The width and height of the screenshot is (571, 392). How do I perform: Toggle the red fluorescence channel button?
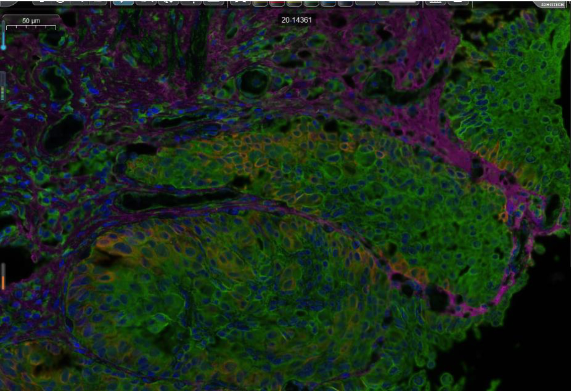(x=277, y=3)
